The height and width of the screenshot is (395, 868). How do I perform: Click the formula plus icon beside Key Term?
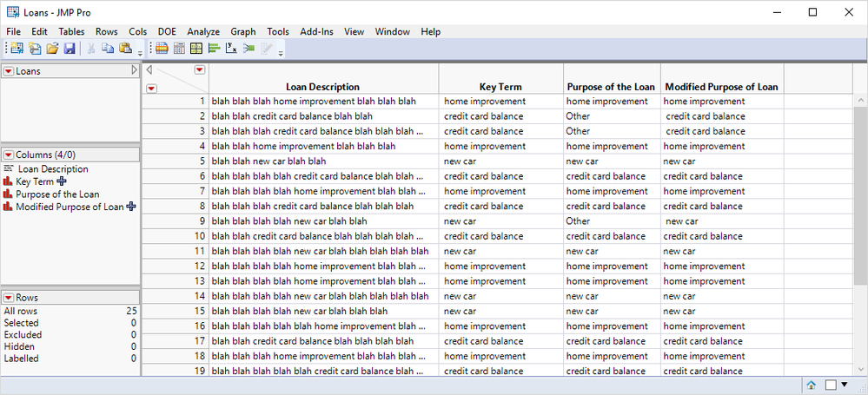[61, 181]
